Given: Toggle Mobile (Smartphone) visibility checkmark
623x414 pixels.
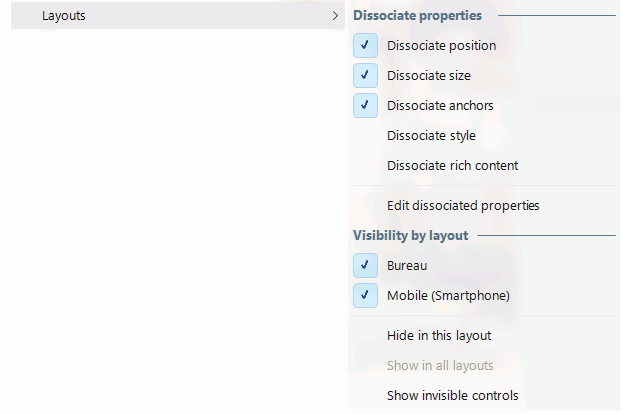Looking at the screenshot, I should tap(365, 296).
